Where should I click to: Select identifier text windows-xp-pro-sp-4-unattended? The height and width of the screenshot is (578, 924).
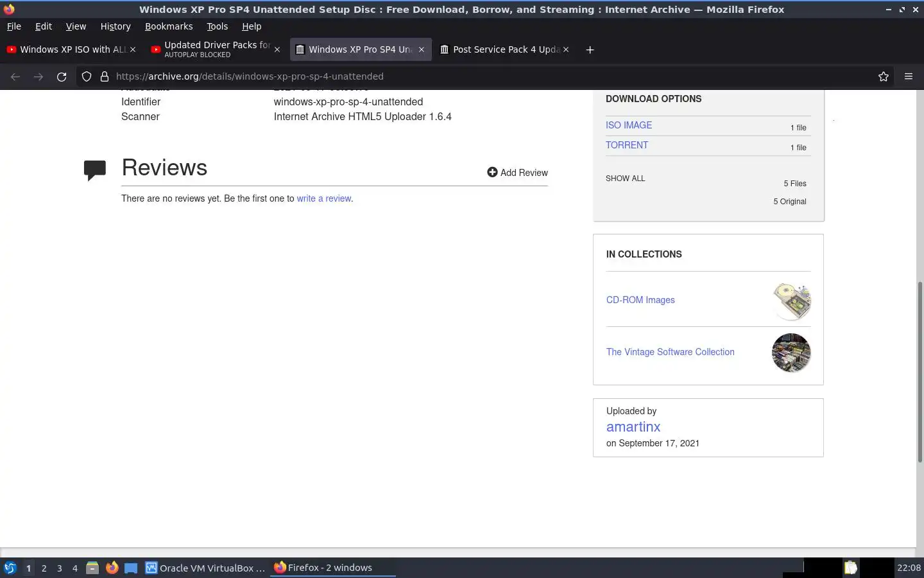pyautogui.click(x=348, y=102)
